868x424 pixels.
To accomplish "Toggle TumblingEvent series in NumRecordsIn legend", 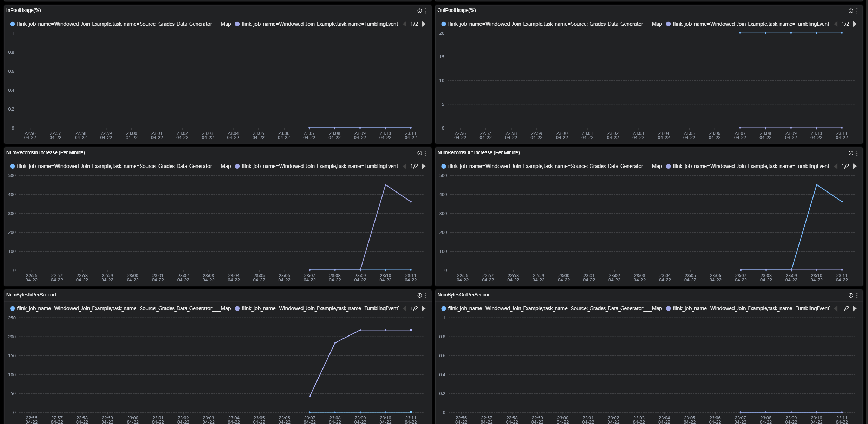I will coord(319,166).
